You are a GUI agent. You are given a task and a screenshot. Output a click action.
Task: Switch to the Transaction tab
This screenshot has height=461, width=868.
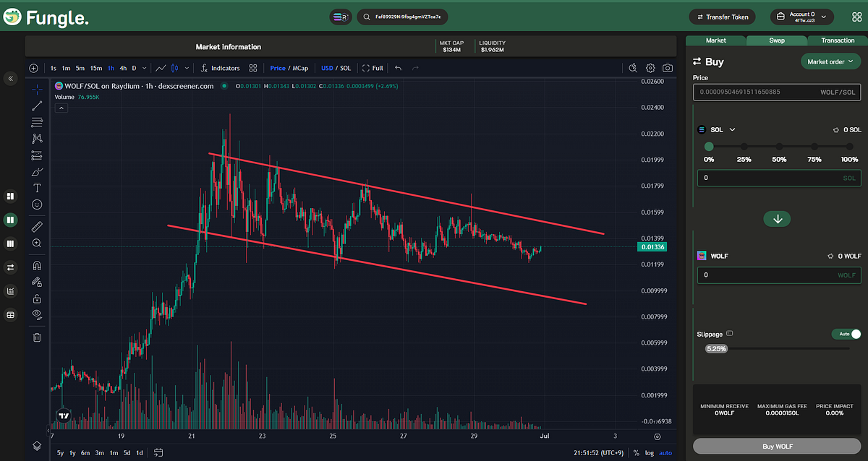tap(837, 40)
